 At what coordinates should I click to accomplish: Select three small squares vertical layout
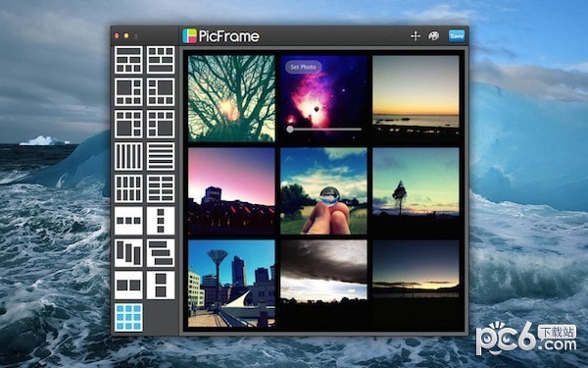click(x=161, y=221)
